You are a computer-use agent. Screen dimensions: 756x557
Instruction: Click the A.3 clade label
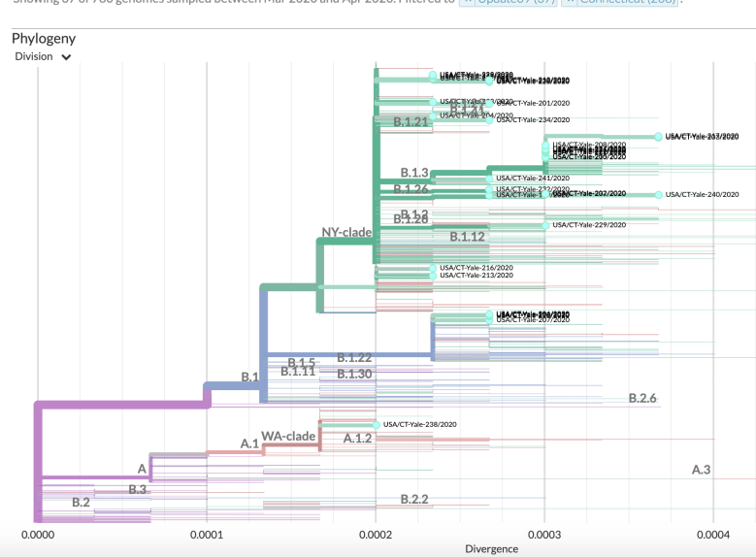(701, 470)
